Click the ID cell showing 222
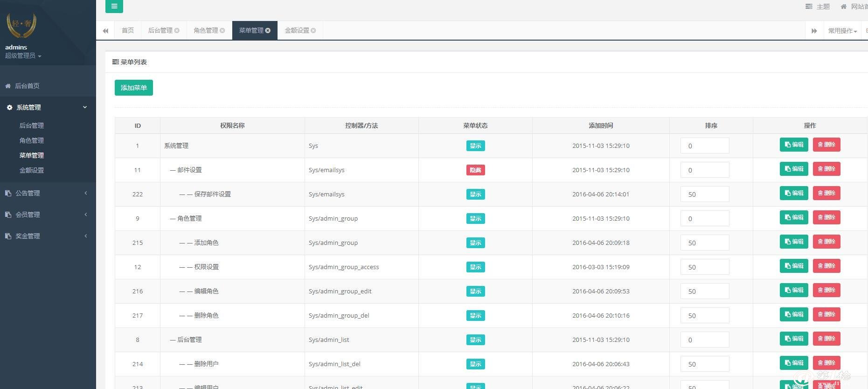This screenshot has width=868, height=389. [x=138, y=194]
